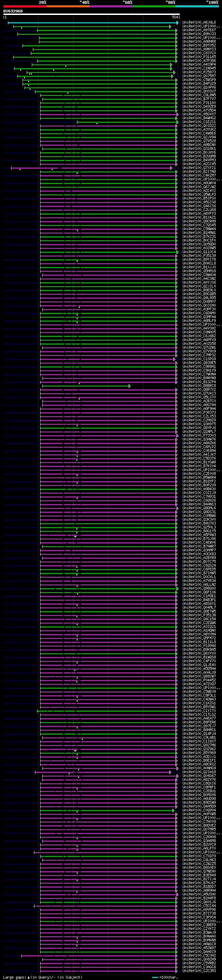This screenshot has height=980, width=222.
Task: Click hit label UniRef100_B4FUZ9
Action: click(199, 83)
